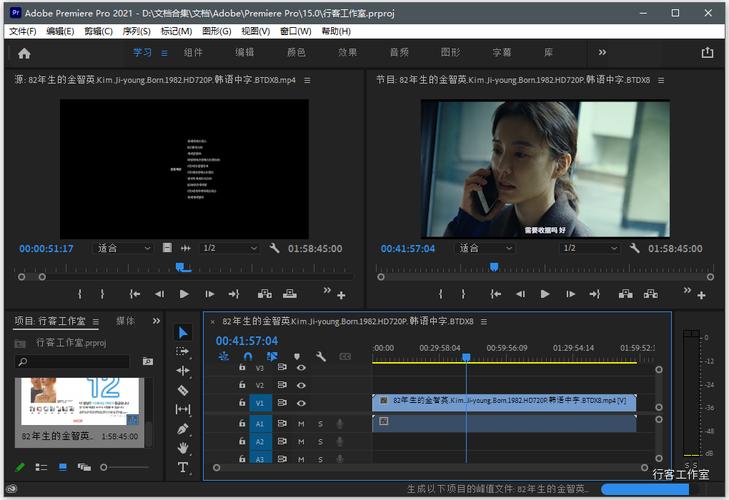Switch to the 编辑 workspace

click(245, 52)
